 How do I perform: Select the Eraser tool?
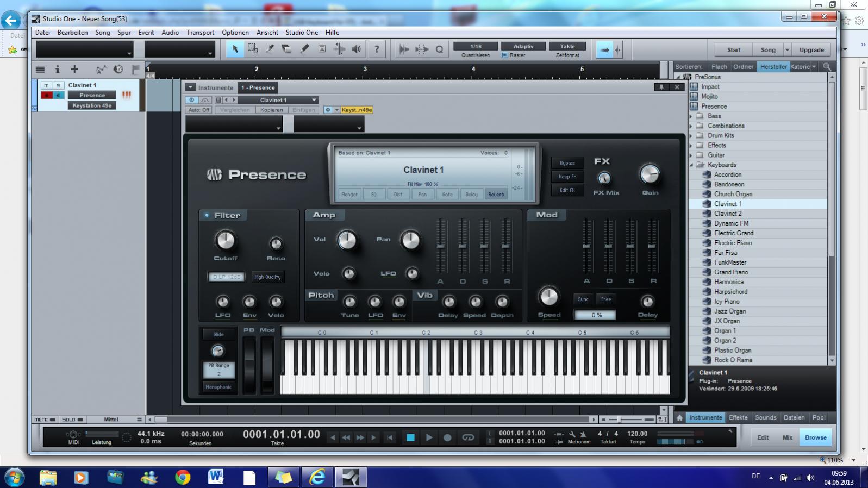pyautogui.click(x=287, y=49)
